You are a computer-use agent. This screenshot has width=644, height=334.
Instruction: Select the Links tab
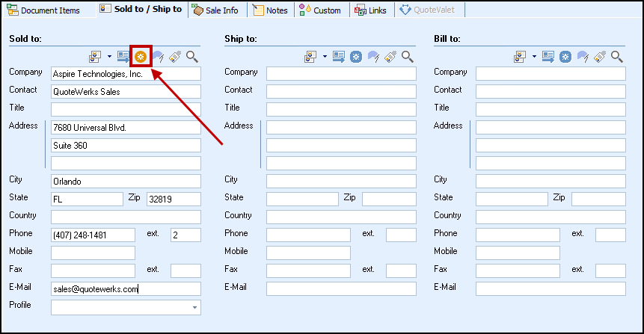[x=372, y=10]
